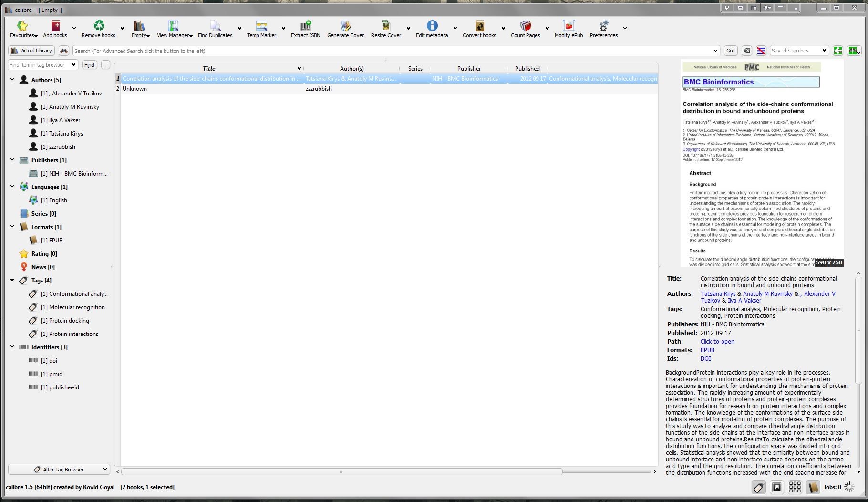868x502 pixels.
Task: Click the Temp Marker tool
Action: (x=261, y=29)
